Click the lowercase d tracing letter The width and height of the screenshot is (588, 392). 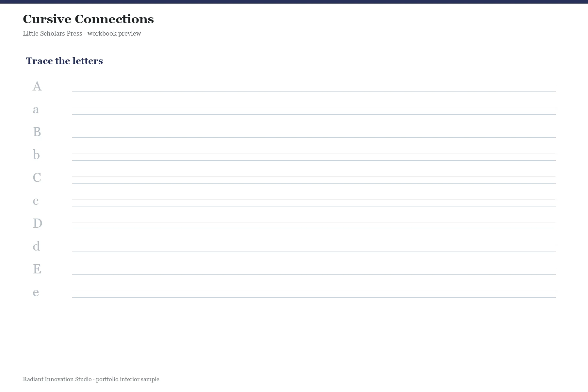pos(36,246)
